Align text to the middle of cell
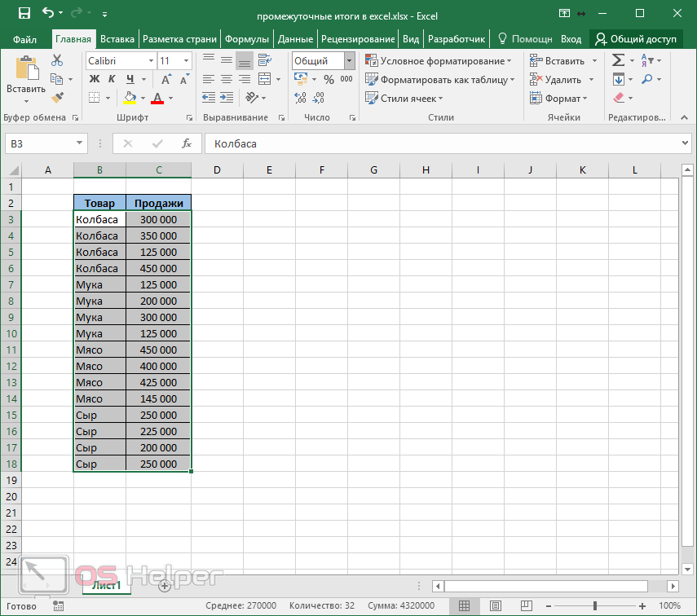 point(227,60)
